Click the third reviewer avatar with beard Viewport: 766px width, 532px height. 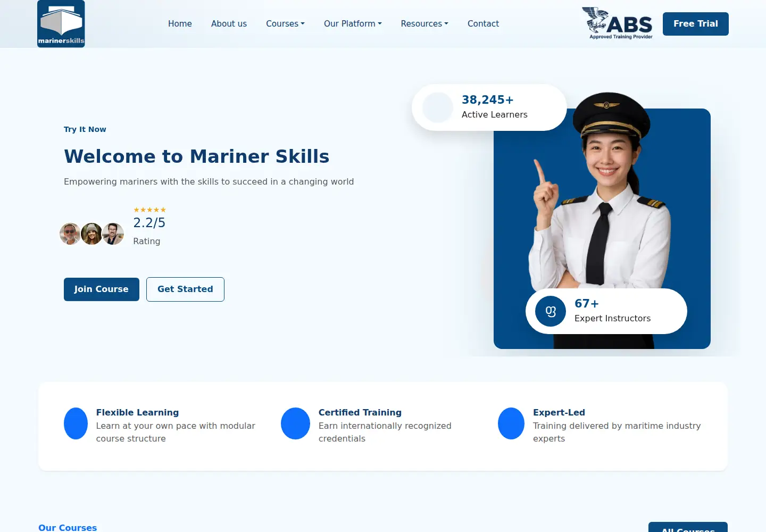click(113, 234)
